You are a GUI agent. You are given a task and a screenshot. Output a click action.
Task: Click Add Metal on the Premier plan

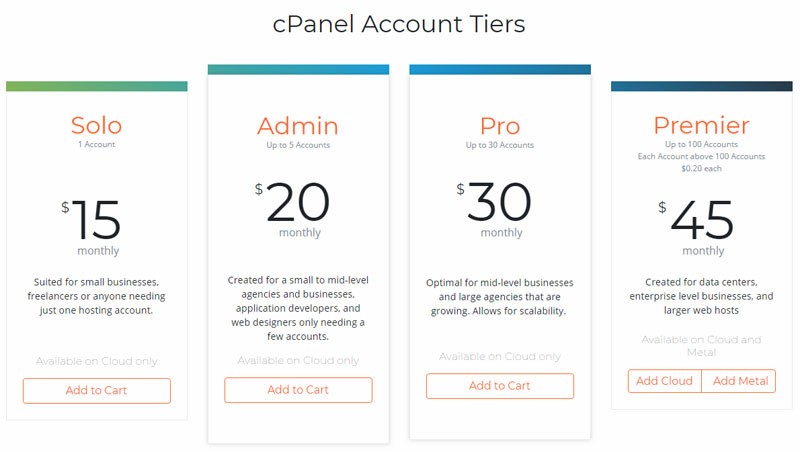pyautogui.click(x=741, y=381)
